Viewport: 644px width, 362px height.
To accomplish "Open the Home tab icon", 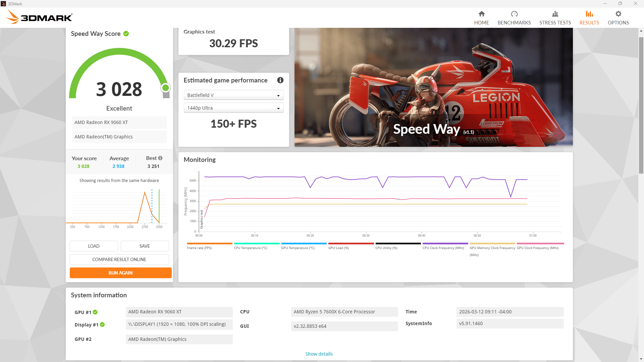I will pyautogui.click(x=481, y=14).
